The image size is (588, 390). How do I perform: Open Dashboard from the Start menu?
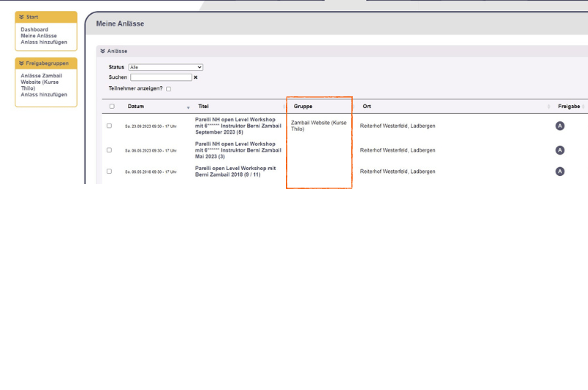(x=35, y=29)
